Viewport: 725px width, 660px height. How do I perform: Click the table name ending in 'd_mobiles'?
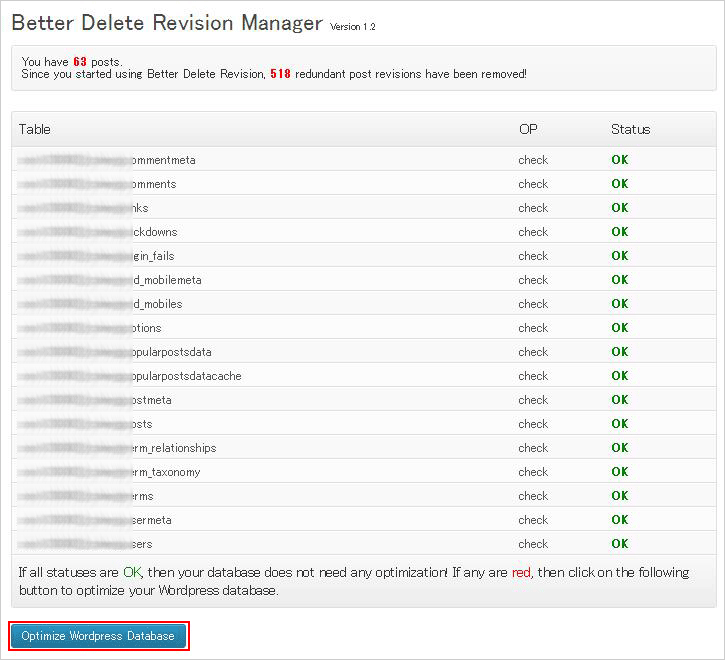[x=100, y=304]
